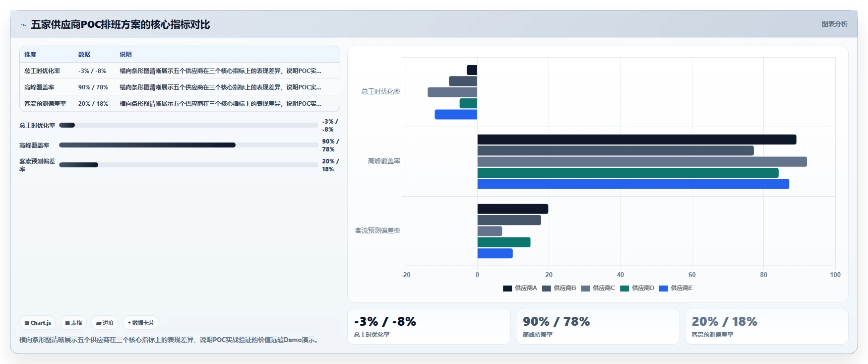Viewport: 868px width, 364px height.
Task: Click the 90% / 78% table cell
Action: [93, 87]
